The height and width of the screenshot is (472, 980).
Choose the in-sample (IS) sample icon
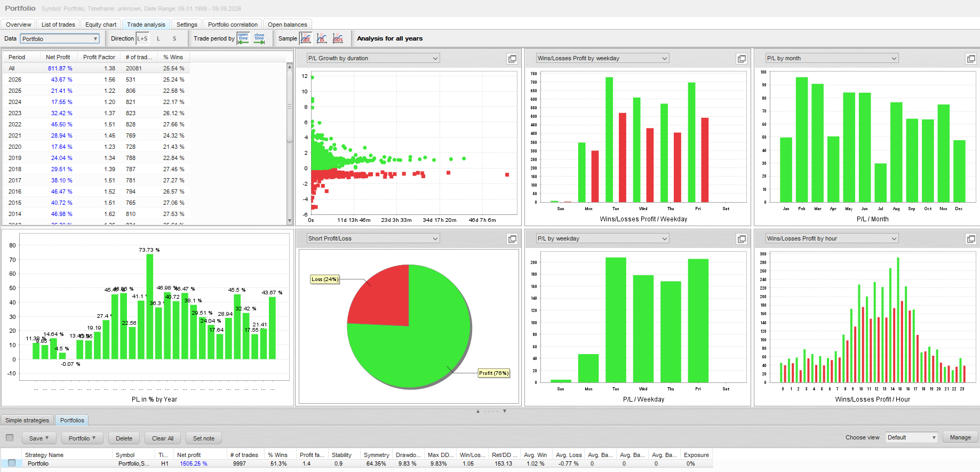point(322,38)
